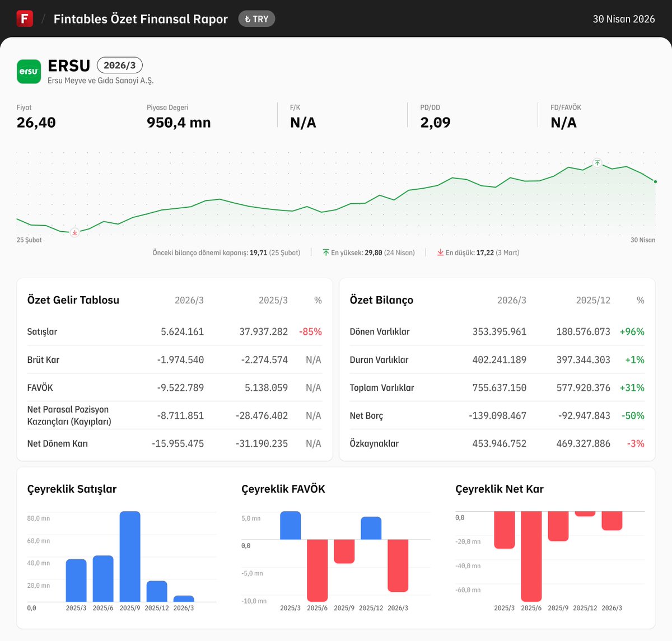Image resolution: width=672 pixels, height=641 pixels.
Task: Click the PD/DD value 2,09
Action: [435, 123]
